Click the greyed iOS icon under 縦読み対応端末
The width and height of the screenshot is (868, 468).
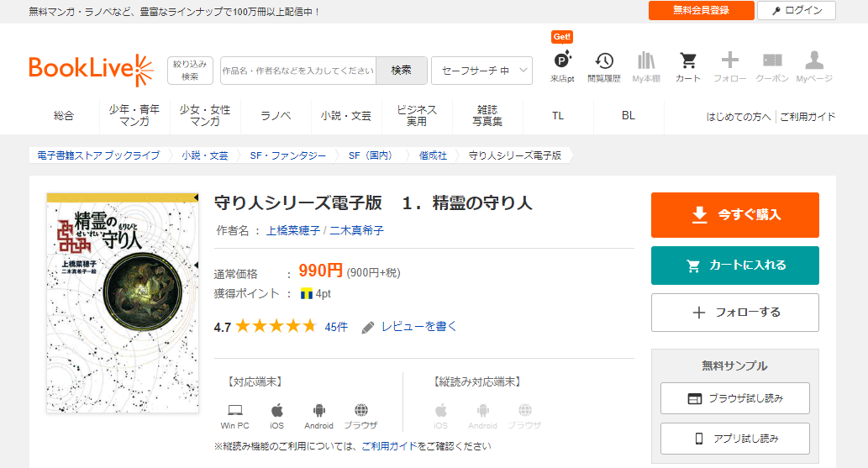pyautogui.click(x=440, y=410)
